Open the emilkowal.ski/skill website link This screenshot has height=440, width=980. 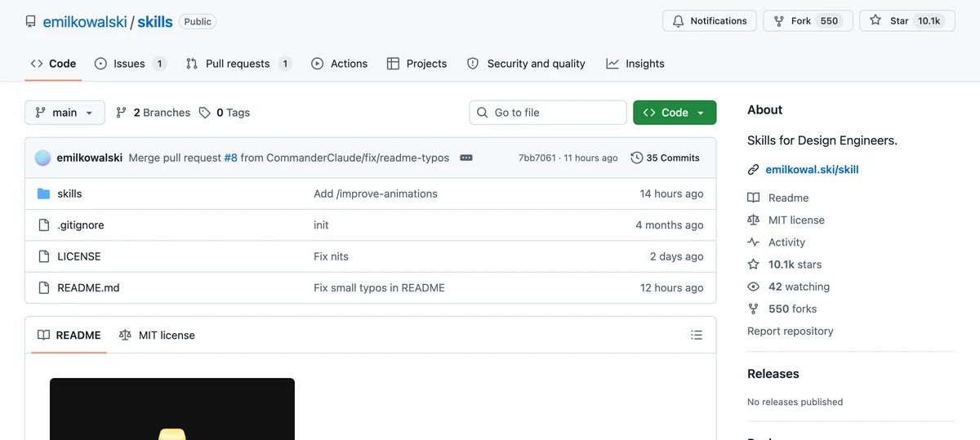click(812, 170)
